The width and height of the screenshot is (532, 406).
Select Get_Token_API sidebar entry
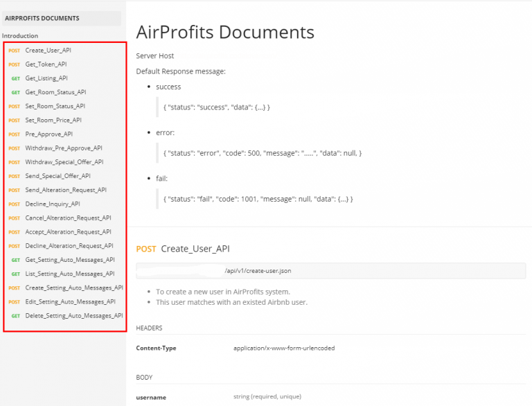pyautogui.click(x=46, y=64)
